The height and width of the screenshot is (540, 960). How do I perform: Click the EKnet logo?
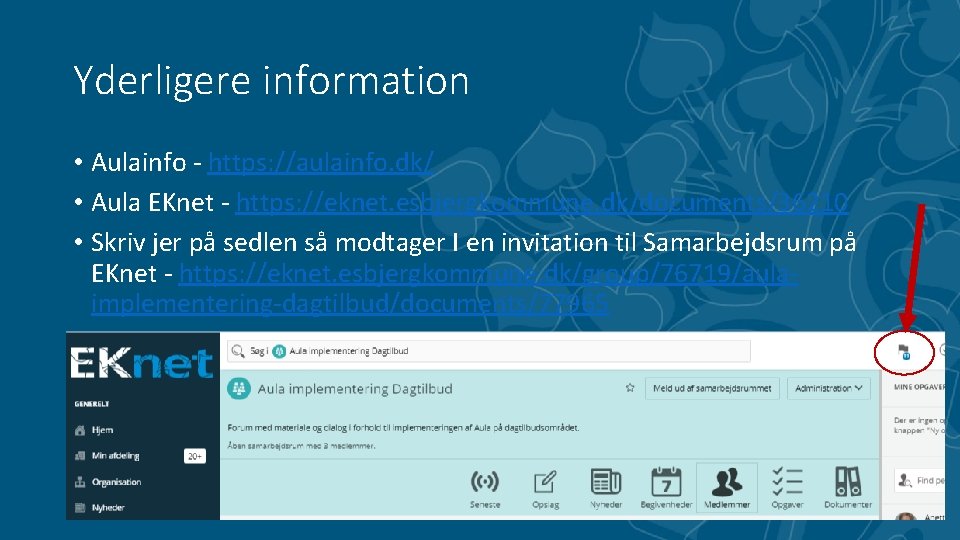point(141,362)
